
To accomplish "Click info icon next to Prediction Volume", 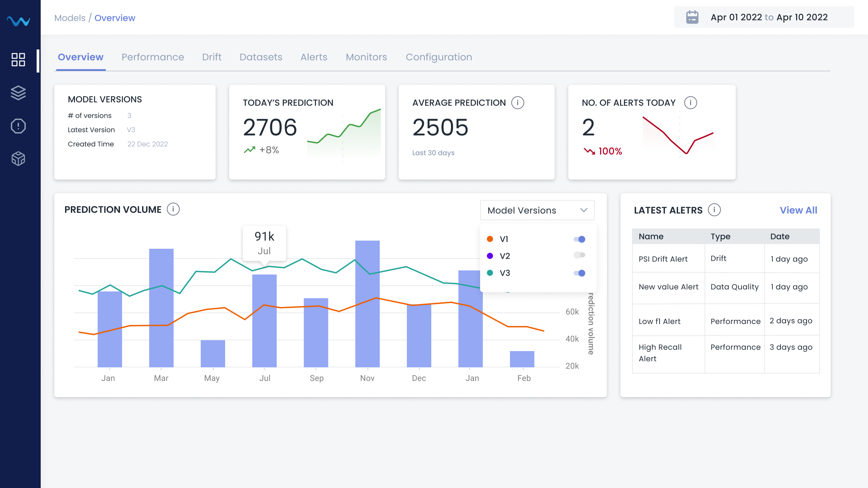I will tap(173, 209).
